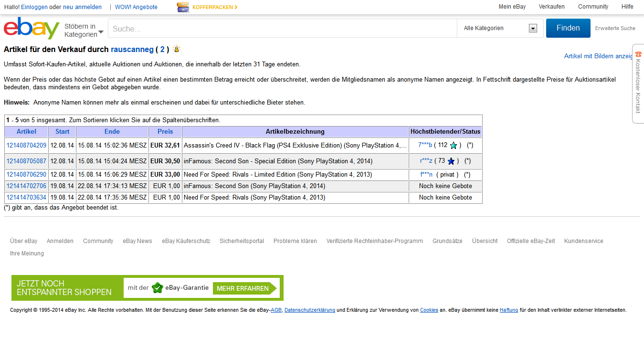Open eBay Käuferschutz footer link
Viewport: 644px width, 338px height.
tap(186, 241)
